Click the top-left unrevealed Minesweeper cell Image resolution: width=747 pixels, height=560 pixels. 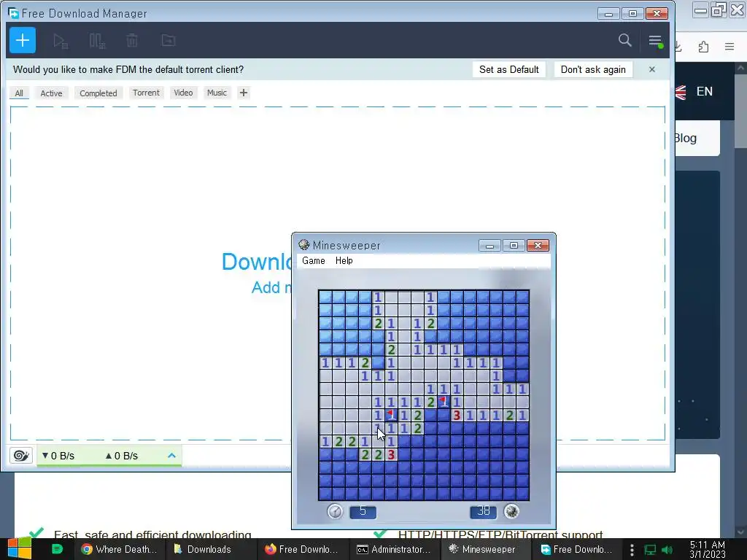[325, 297]
